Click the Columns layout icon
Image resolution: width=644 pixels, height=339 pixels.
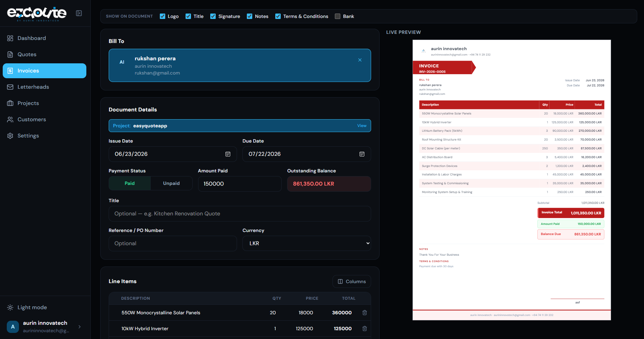point(340,281)
